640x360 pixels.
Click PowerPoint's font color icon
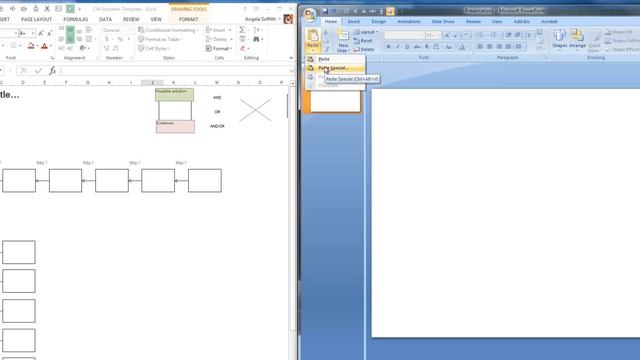point(462,47)
